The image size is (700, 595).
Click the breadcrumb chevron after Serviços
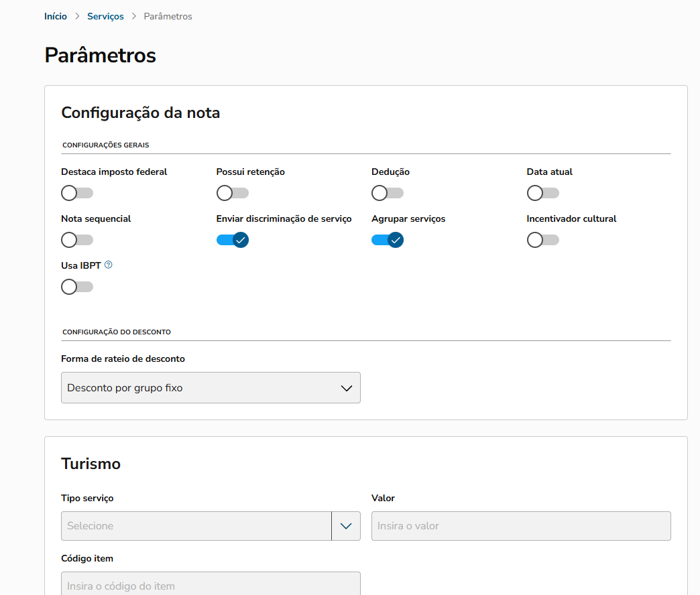coord(134,17)
